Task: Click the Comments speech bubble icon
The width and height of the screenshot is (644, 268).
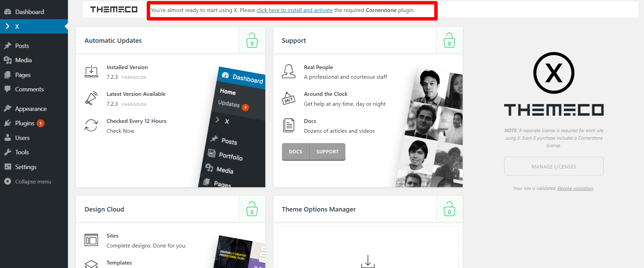Action: 8,89
